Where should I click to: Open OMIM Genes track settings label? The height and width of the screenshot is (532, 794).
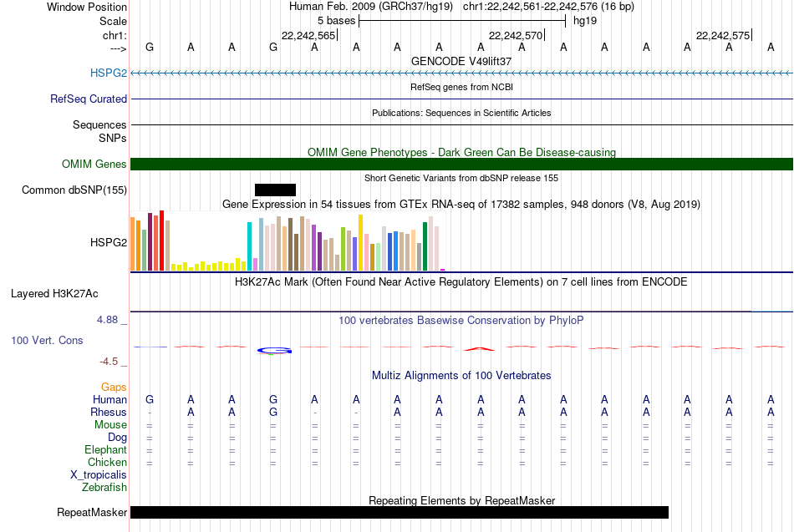pos(94,164)
